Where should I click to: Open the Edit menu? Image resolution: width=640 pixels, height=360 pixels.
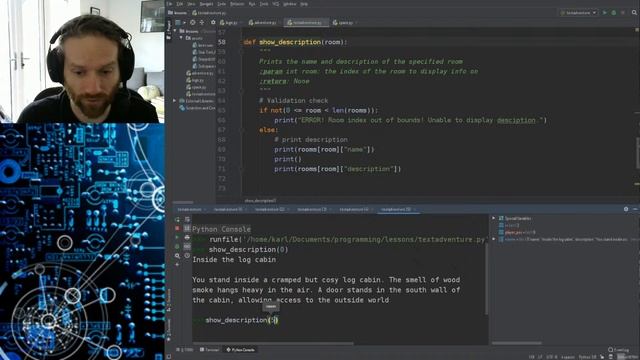click(180, 4)
